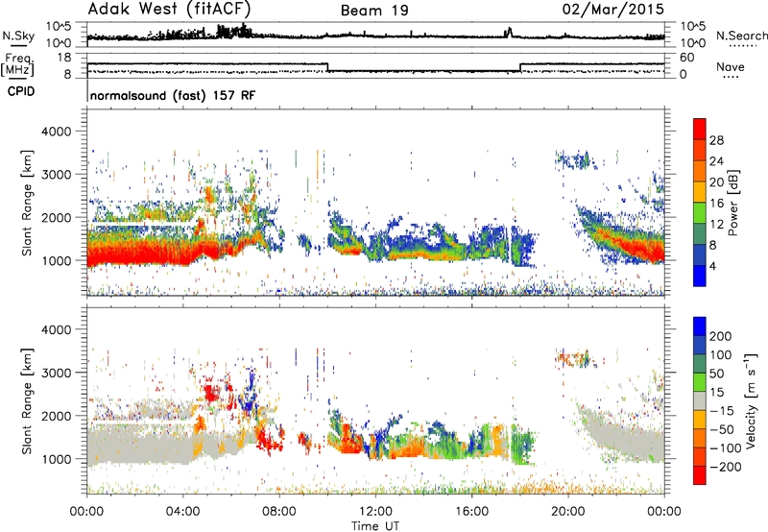Image resolution: width=768 pixels, height=532 pixels.
Task: Click the 'N.Sky' legend label
Action: click(18, 36)
